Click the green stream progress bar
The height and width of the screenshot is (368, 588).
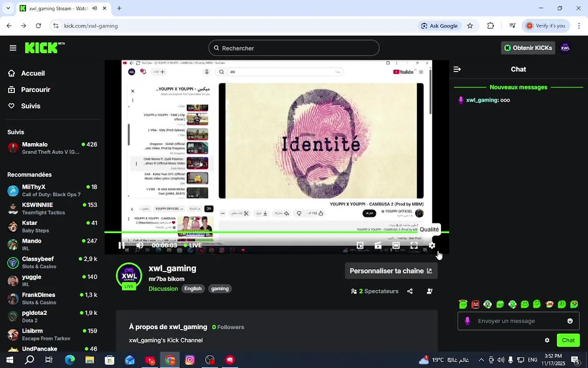[x=276, y=233]
